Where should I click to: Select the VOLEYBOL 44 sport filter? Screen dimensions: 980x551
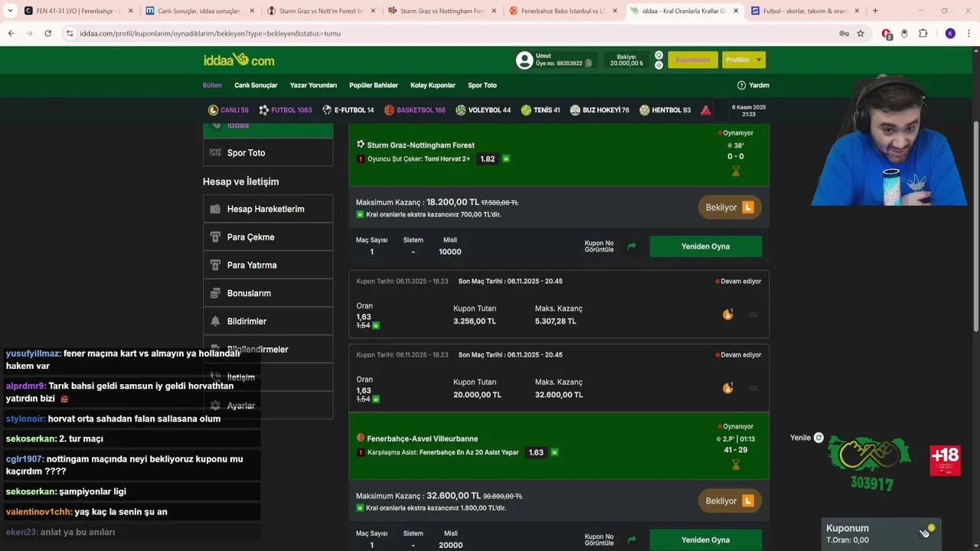pyautogui.click(x=483, y=110)
